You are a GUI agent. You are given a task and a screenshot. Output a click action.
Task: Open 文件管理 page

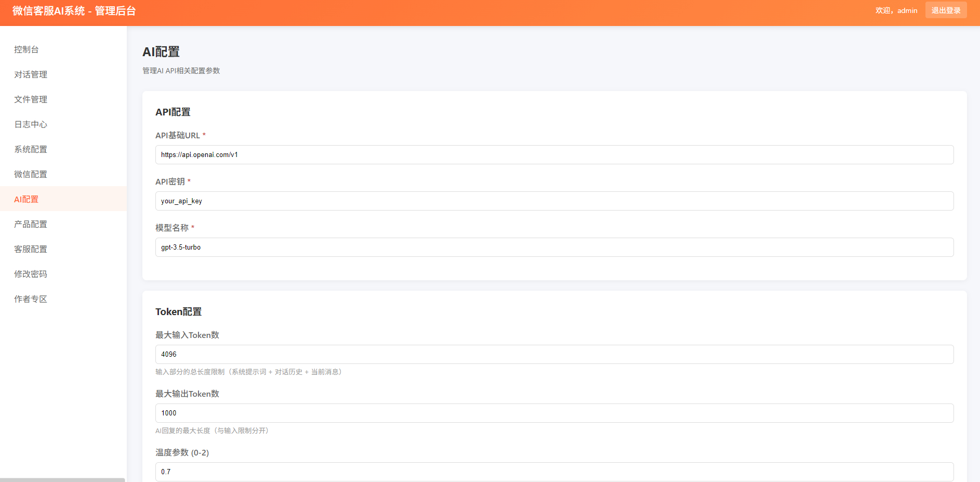[x=31, y=99]
